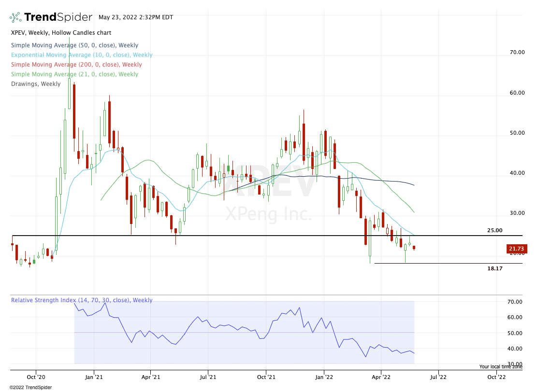
Task: Click the ©2022 TrendSpider copyright text
Action: click(31, 388)
